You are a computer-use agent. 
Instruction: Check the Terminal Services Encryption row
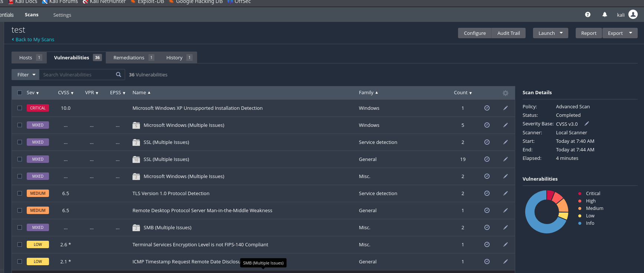pyautogui.click(x=20, y=244)
